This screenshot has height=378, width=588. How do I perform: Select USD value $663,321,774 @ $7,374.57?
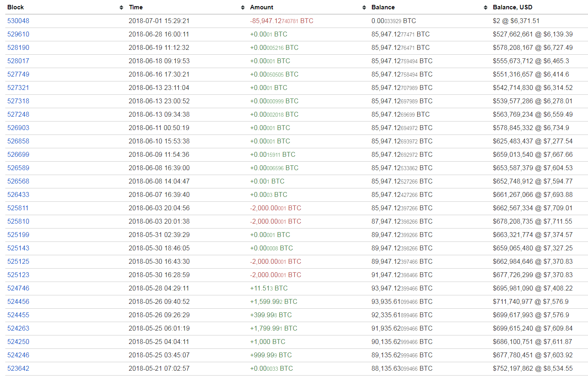click(x=533, y=235)
